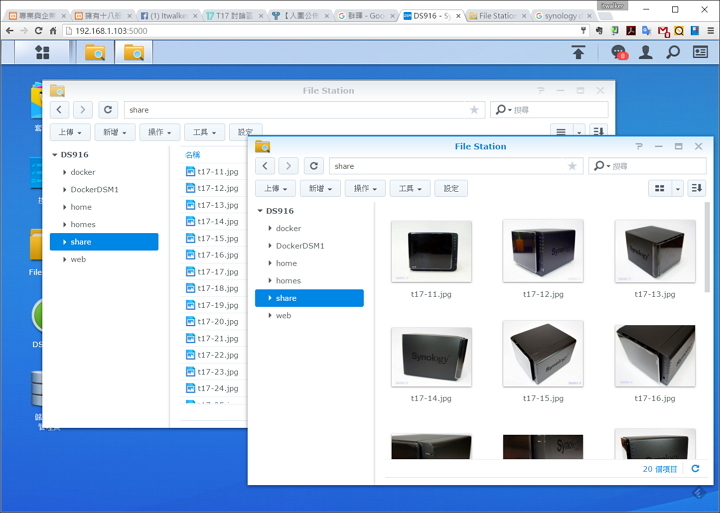This screenshot has height=513, width=720.
Task: Click 設定 button in front File Station
Action: pos(450,188)
